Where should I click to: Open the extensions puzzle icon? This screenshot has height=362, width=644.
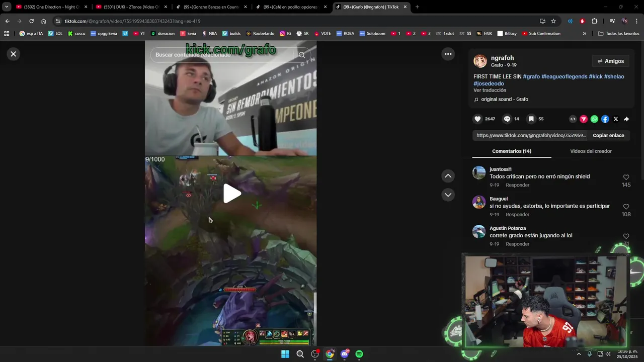coord(595,21)
